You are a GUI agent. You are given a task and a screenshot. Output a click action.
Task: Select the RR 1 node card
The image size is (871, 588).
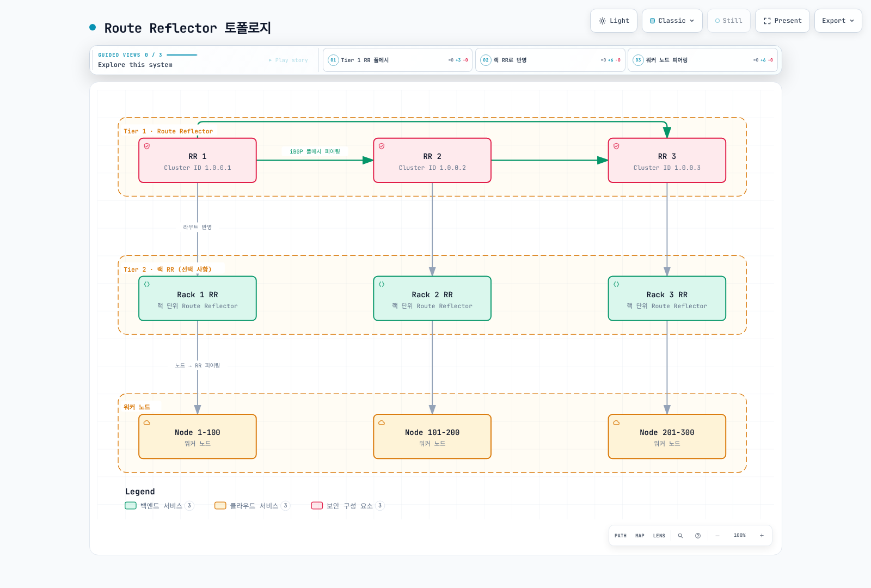tap(198, 160)
